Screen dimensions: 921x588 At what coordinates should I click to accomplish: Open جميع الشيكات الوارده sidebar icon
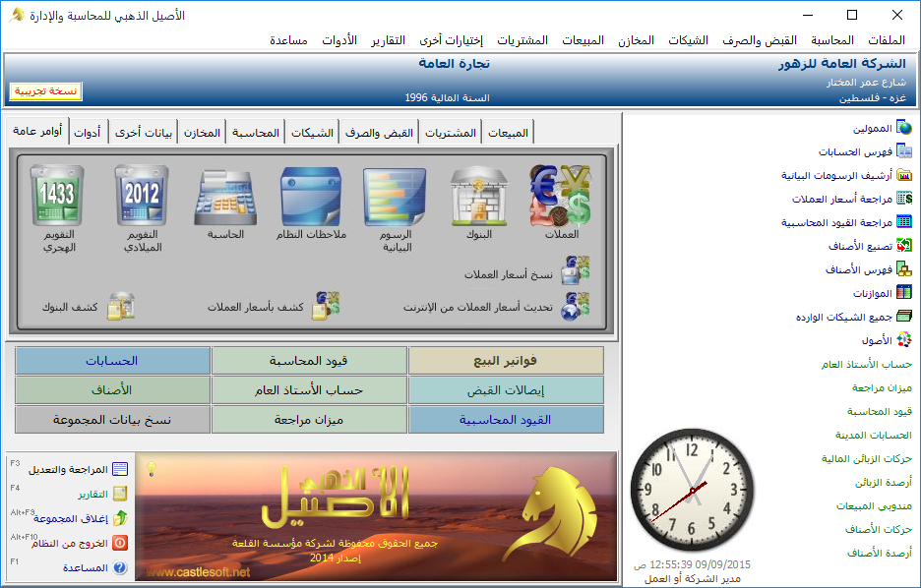[x=904, y=317]
